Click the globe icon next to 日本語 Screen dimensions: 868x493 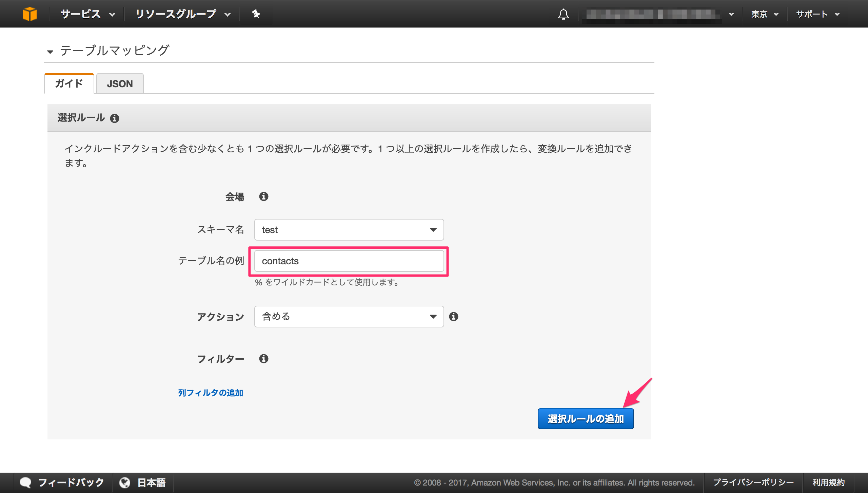(x=124, y=482)
